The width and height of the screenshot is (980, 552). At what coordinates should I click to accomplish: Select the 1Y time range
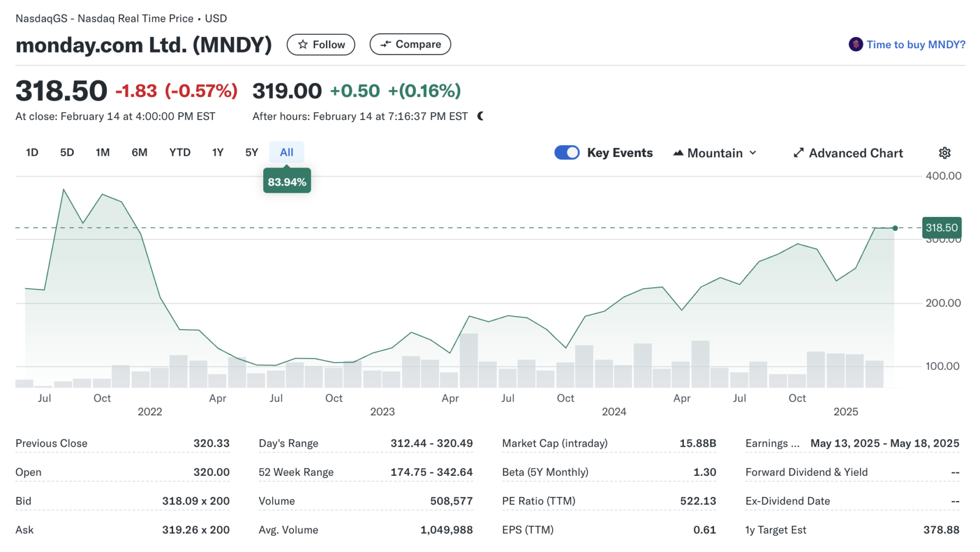(218, 152)
